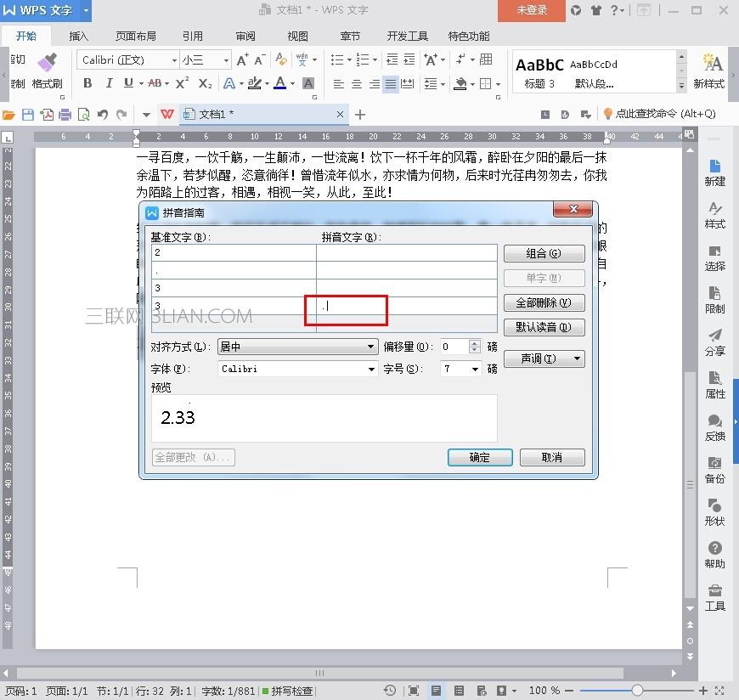Expand the 对齐方式 alignment dropdown
The height and width of the screenshot is (700, 739).
(371, 347)
